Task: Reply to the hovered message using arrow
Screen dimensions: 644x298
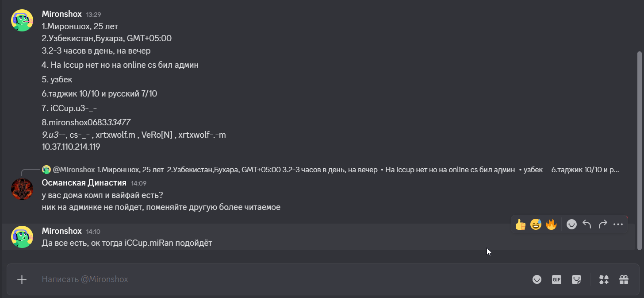Action: click(587, 224)
